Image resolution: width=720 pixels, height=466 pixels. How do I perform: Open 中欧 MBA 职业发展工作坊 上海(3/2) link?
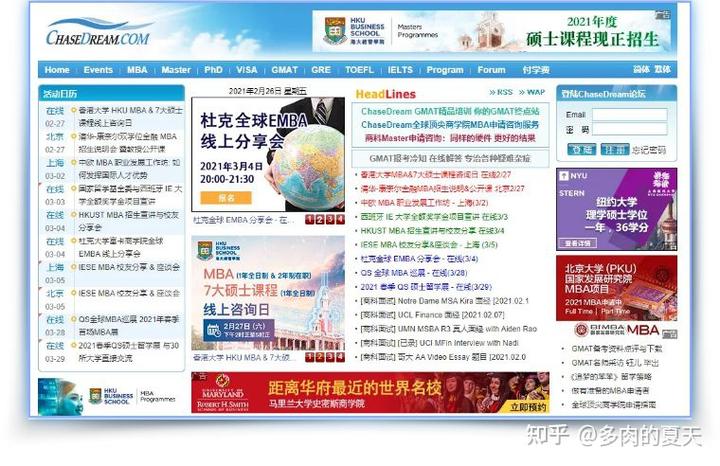(x=424, y=202)
